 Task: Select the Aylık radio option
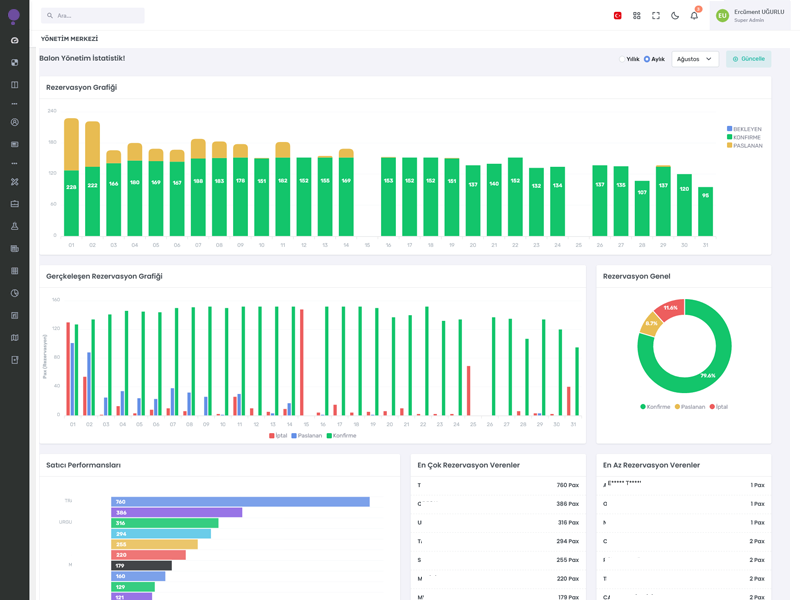[x=647, y=59]
